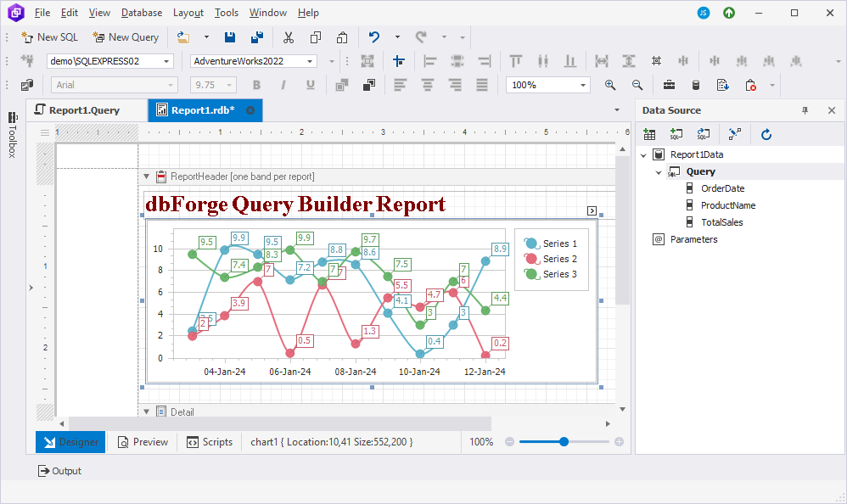Click the Zoom Out magnifier icon

pos(637,85)
